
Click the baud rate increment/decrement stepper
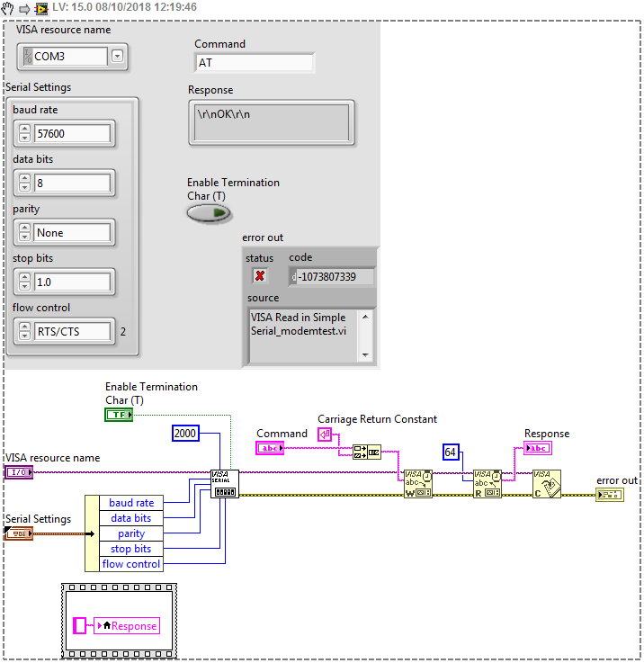[25, 134]
